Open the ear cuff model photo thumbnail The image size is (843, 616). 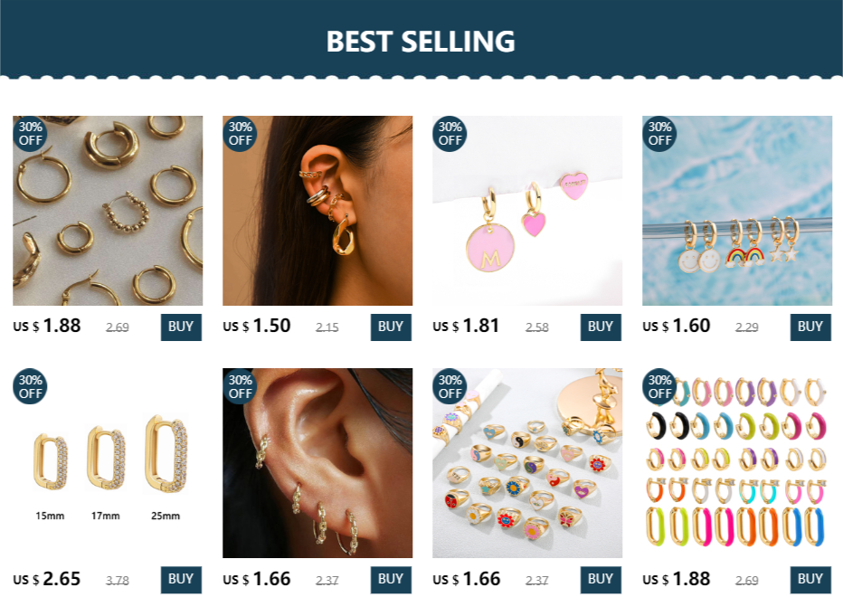pos(317,211)
